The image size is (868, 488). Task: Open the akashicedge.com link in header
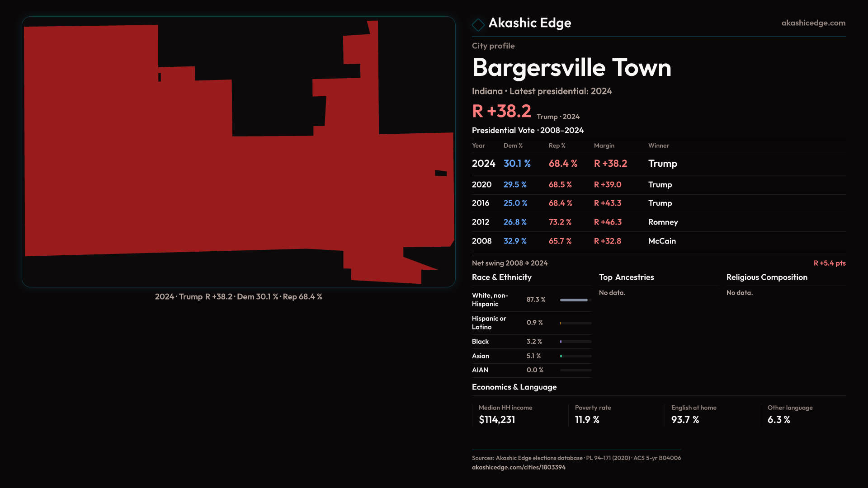(x=813, y=23)
